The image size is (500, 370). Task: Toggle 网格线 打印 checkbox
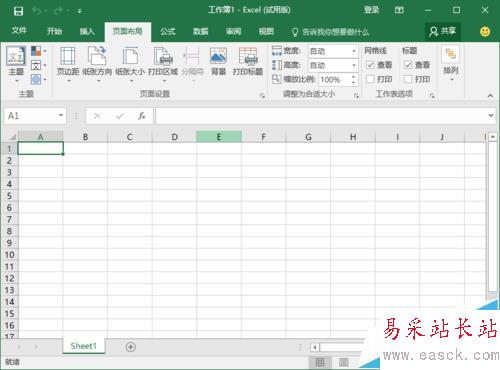370,79
